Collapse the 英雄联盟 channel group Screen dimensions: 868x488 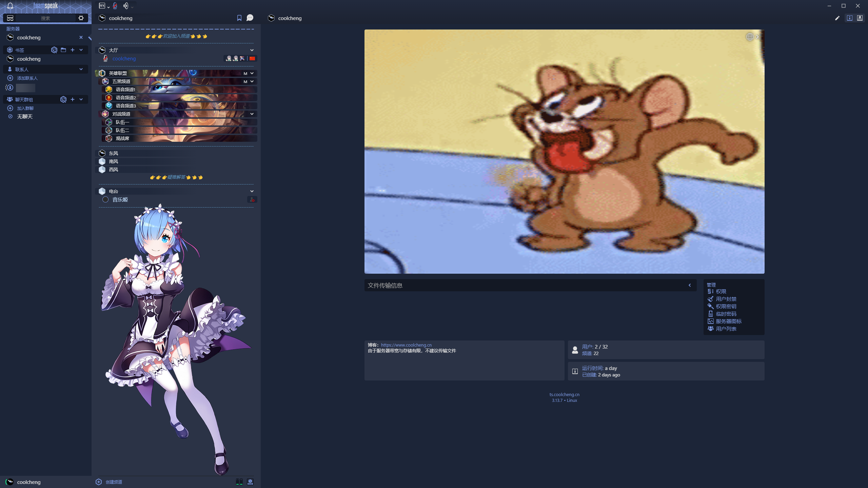pos(252,73)
